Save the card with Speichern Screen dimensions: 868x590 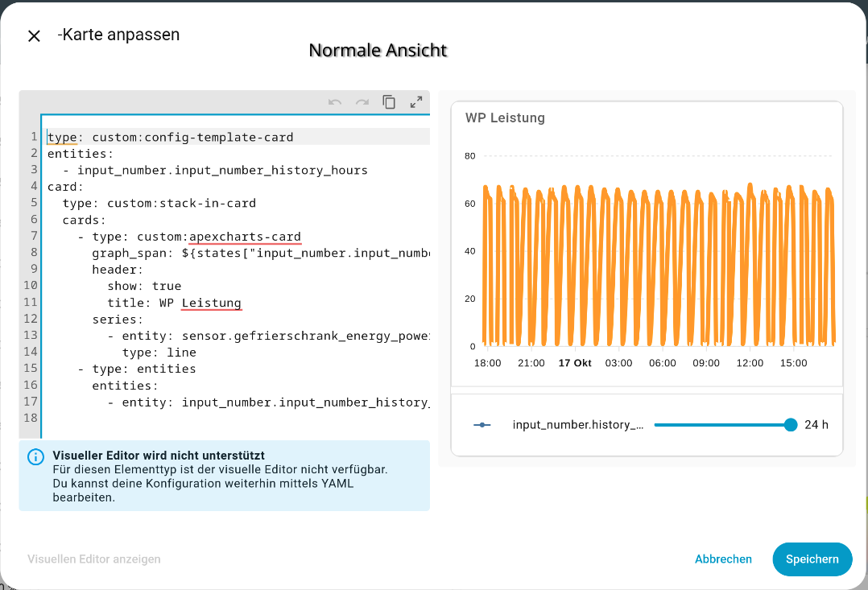pyautogui.click(x=812, y=559)
